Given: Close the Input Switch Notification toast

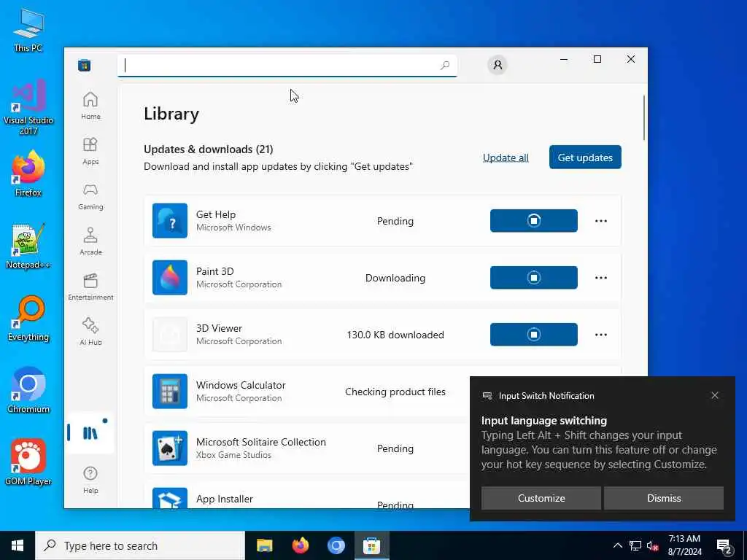Looking at the screenshot, I should click(x=715, y=395).
